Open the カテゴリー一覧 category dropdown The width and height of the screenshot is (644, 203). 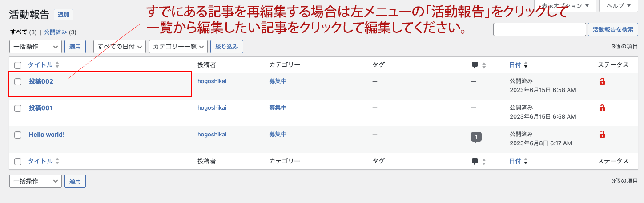pyautogui.click(x=178, y=47)
